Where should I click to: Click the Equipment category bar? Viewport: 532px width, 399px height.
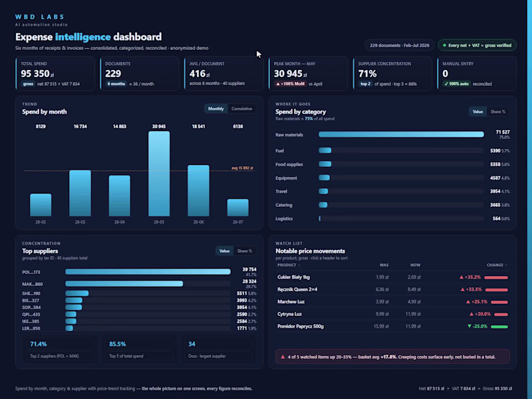[x=324, y=178]
